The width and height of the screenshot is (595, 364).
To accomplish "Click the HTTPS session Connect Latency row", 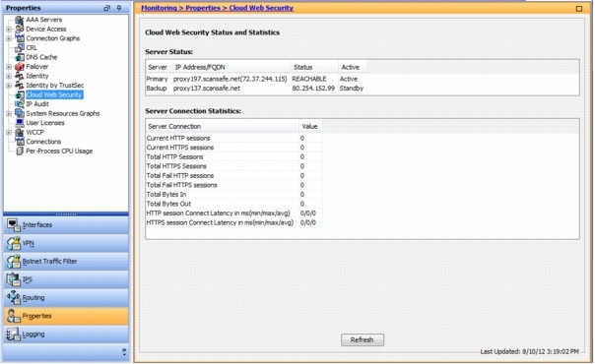I will 234,222.
